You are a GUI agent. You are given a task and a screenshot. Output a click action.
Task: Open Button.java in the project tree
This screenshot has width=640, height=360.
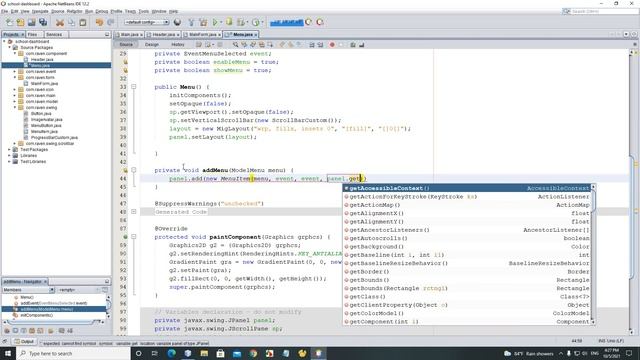(x=41, y=113)
